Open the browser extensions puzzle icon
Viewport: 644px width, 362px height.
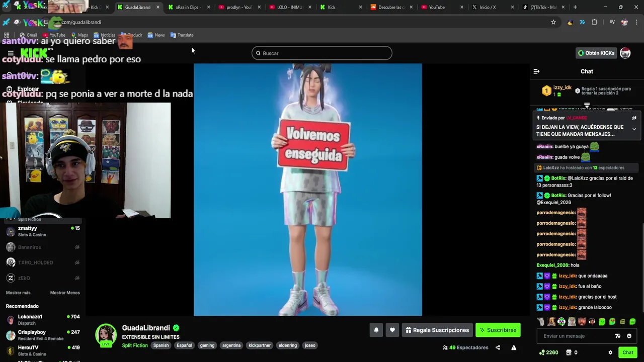point(595,22)
